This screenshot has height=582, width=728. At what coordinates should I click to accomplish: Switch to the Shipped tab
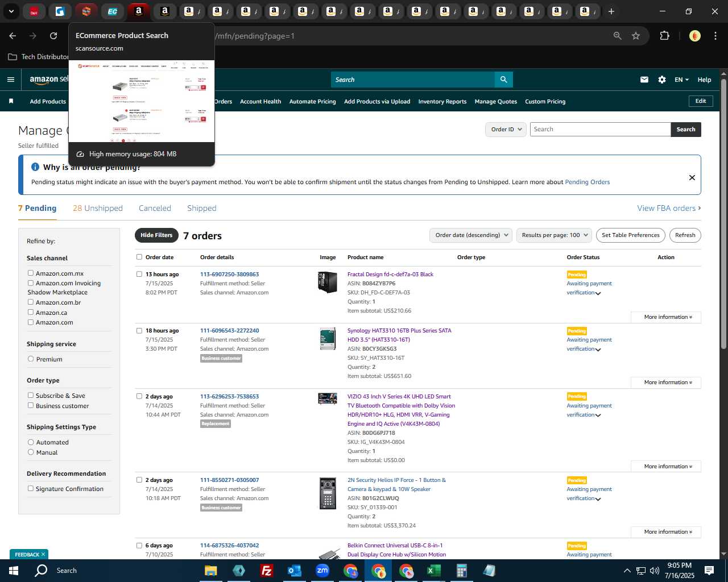pyautogui.click(x=202, y=208)
